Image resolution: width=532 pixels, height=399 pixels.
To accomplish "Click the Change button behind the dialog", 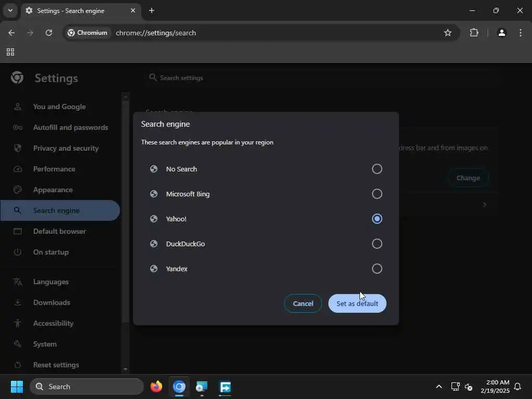I will tap(468, 178).
